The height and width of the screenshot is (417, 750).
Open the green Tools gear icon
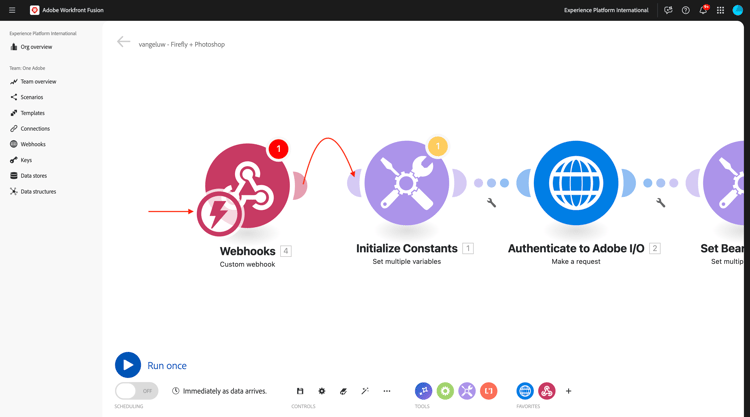point(445,391)
